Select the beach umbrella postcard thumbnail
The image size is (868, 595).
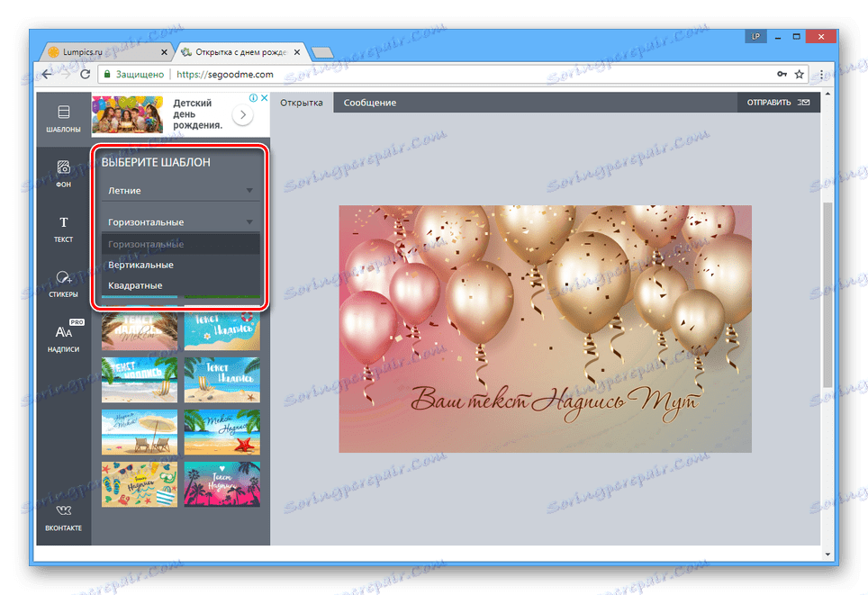[x=140, y=432]
